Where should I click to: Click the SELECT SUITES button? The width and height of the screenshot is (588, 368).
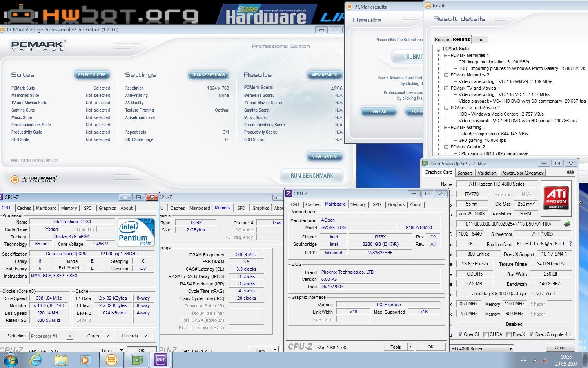[91, 75]
